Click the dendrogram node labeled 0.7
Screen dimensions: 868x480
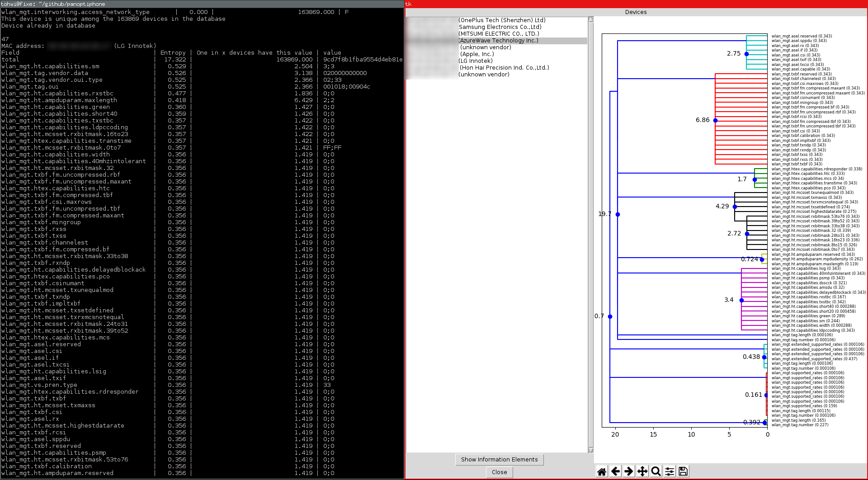[610, 316]
